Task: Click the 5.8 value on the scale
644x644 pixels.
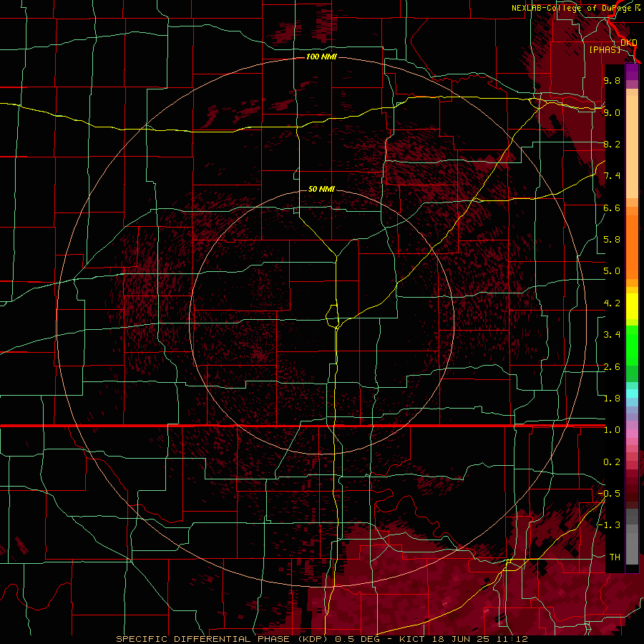Action: coord(612,240)
